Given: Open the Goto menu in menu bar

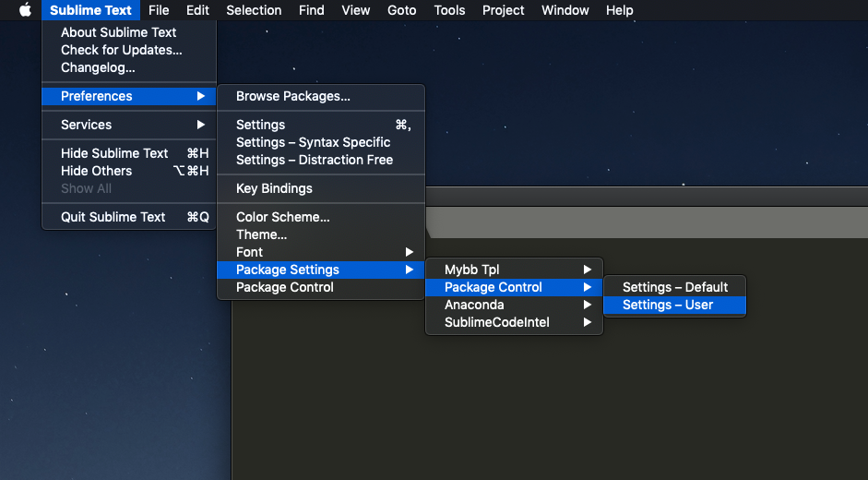Looking at the screenshot, I should (401, 10).
